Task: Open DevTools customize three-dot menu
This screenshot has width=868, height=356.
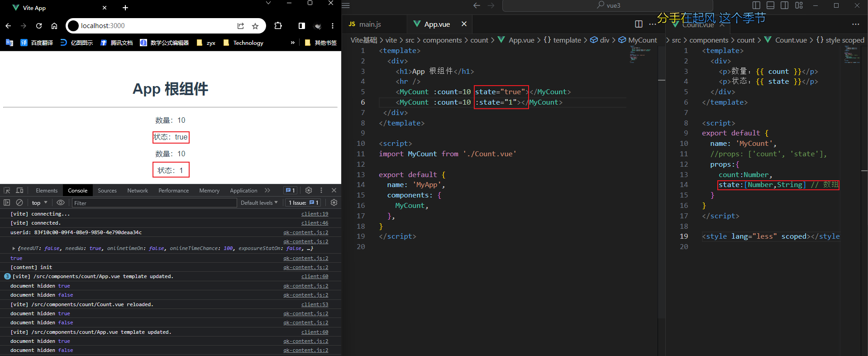Action: point(321,190)
